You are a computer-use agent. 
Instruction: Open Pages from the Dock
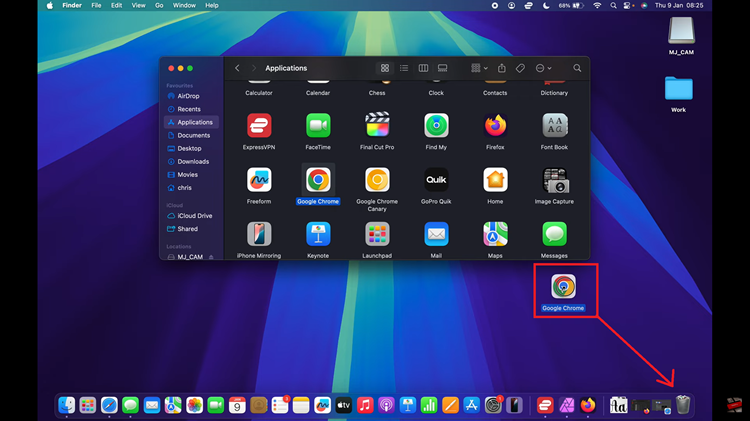[x=450, y=405]
